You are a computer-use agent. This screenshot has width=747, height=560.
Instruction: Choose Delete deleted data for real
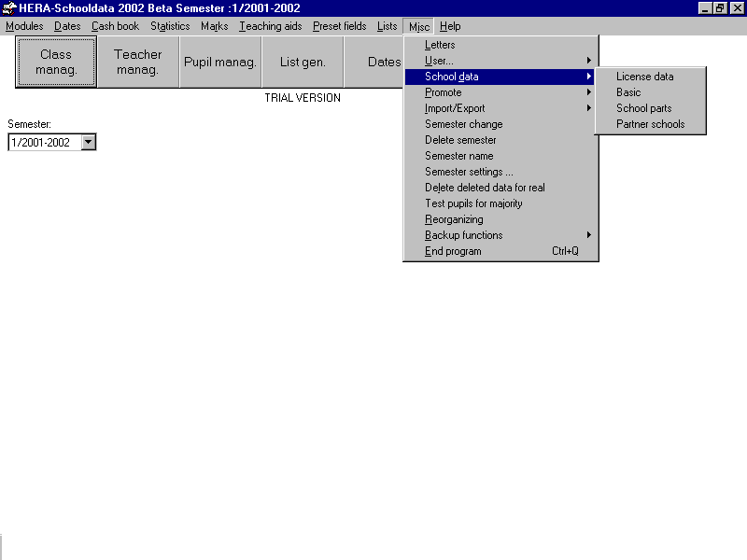pos(500,188)
